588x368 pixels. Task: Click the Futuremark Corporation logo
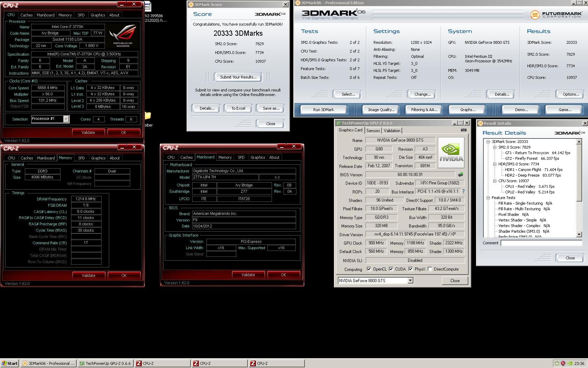point(556,15)
